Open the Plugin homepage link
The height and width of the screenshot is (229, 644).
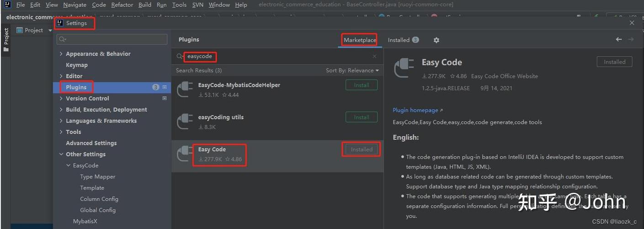(x=418, y=110)
